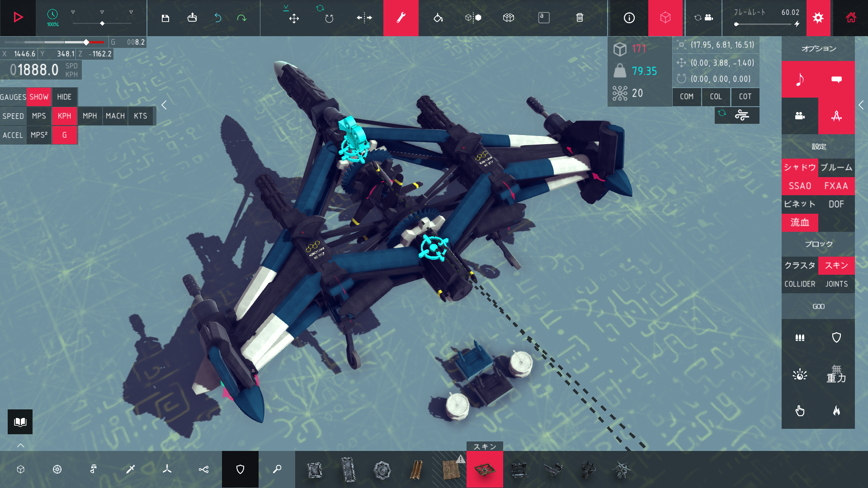Select the paint bucket tool

[x=438, y=18]
